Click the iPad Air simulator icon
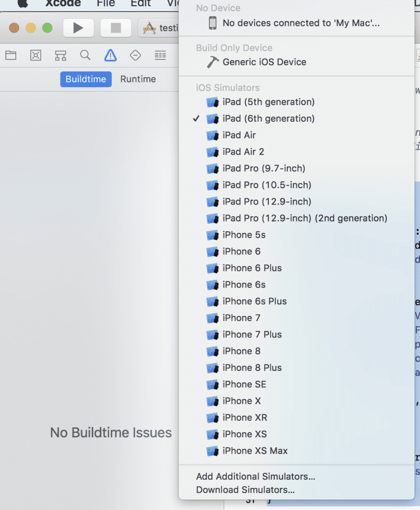The height and width of the screenshot is (510, 420). pos(212,135)
